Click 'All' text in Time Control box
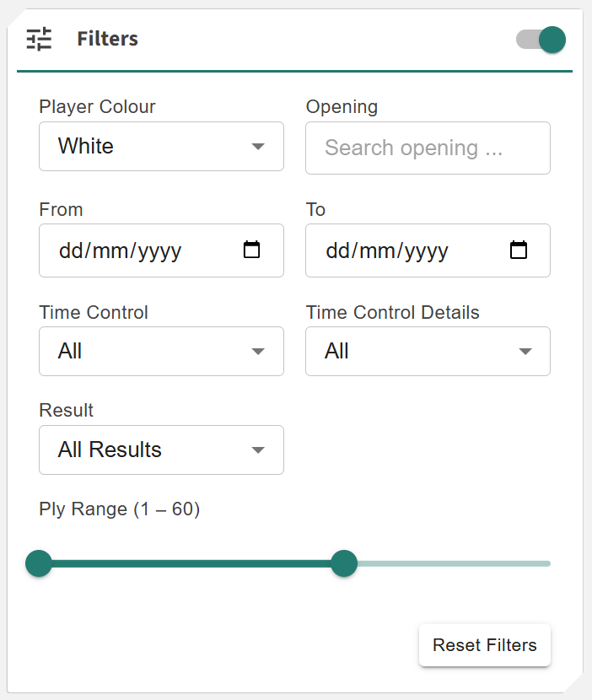 (x=70, y=351)
